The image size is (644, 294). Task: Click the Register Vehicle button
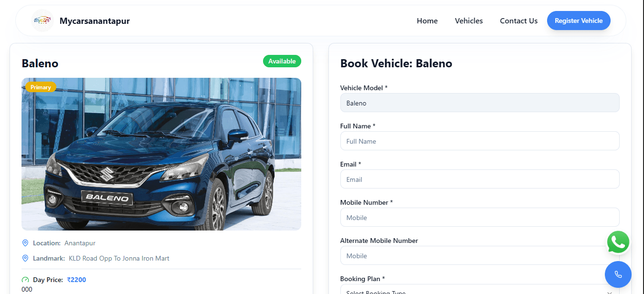(x=579, y=21)
